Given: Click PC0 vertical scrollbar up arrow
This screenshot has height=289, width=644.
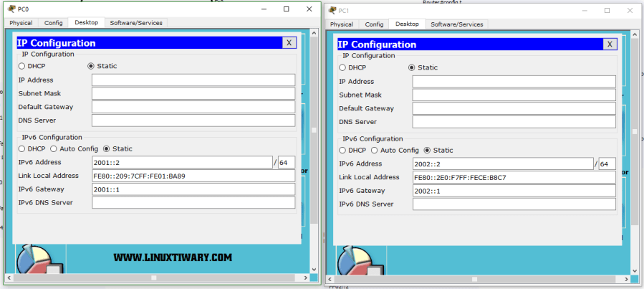Looking at the screenshot, I should pos(314,33).
